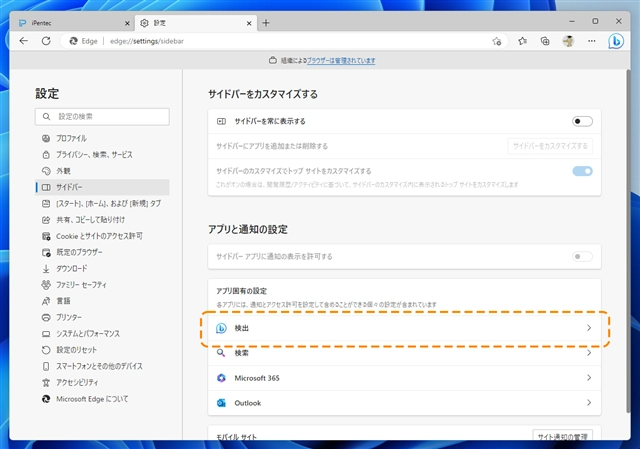Focus the 設定の検索 search box
The width and height of the screenshot is (640, 449).
pos(102,116)
